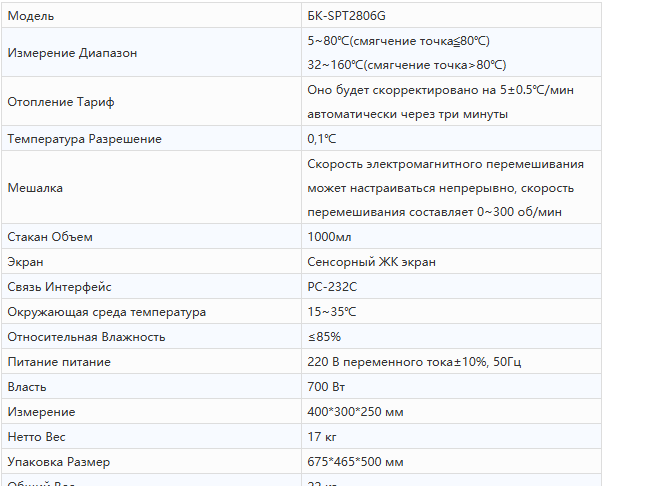645x486 pixels.
Task: Select the ≤85% humidity value
Action: click(324, 337)
